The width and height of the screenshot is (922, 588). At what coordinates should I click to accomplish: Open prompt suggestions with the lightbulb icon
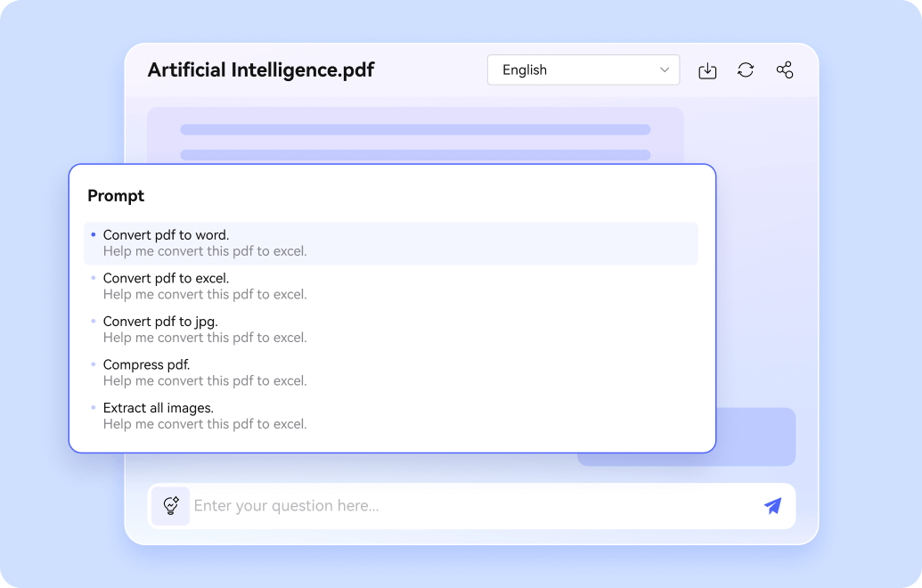pyautogui.click(x=170, y=506)
